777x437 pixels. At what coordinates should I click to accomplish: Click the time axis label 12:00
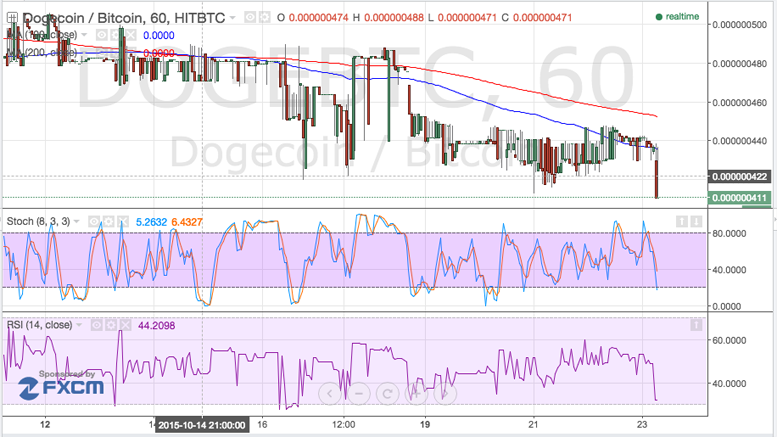(343, 425)
